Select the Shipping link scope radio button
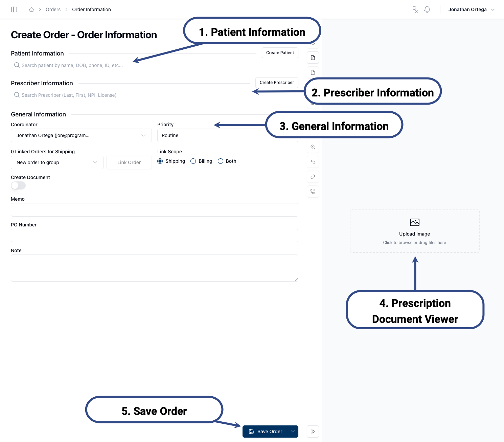 point(160,161)
